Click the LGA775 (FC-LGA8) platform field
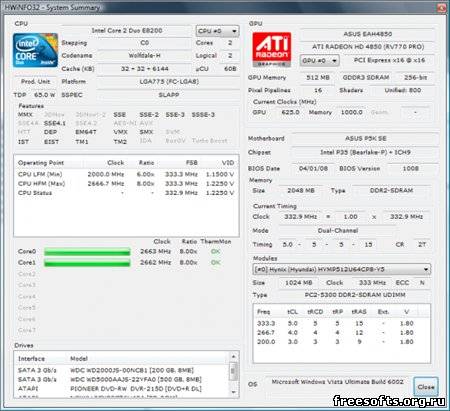The height and width of the screenshot is (411, 450). pos(169,81)
